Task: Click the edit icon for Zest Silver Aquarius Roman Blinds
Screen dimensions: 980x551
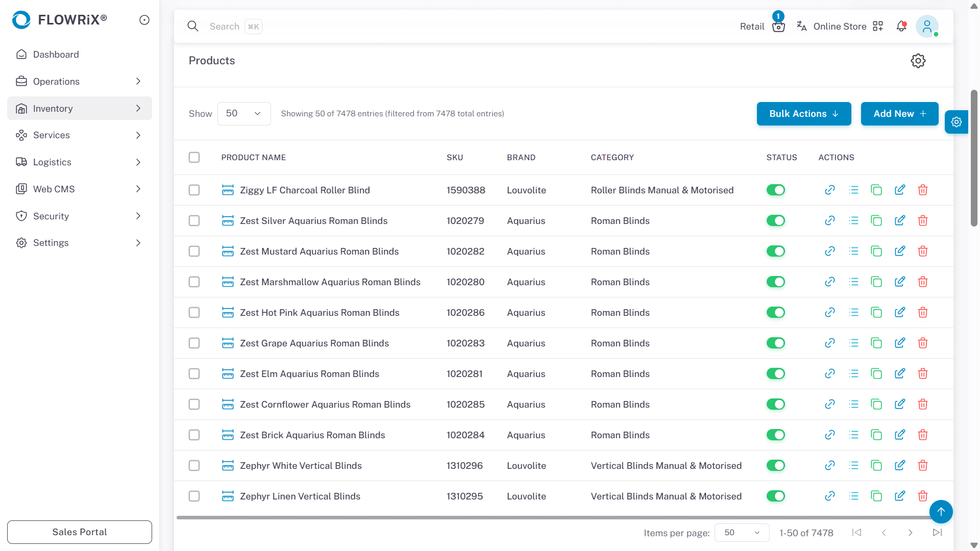Action: pos(899,220)
